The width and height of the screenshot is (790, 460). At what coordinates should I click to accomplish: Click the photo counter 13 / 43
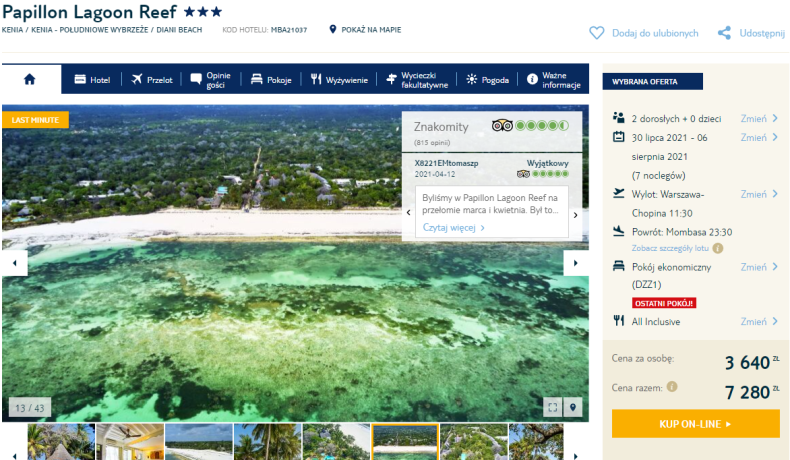(x=30, y=408)
